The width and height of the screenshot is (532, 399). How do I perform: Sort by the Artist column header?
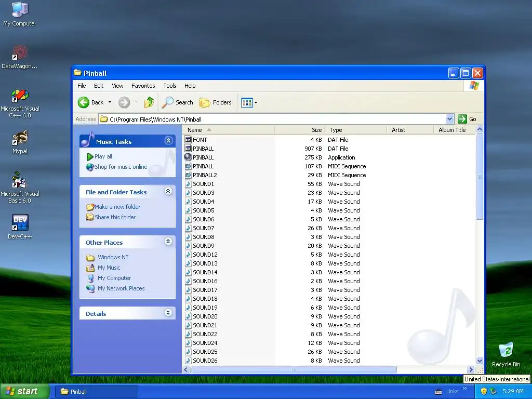[x=410, y=130]
